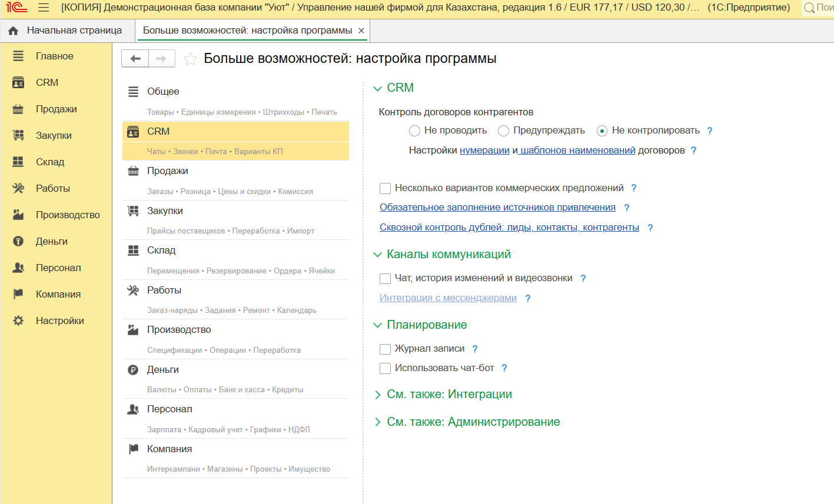The height and width of the screenshot is (504, 834).
Task: Open CRM section in left sidebar
Action: pyautogui.click(x=47, y=83)
